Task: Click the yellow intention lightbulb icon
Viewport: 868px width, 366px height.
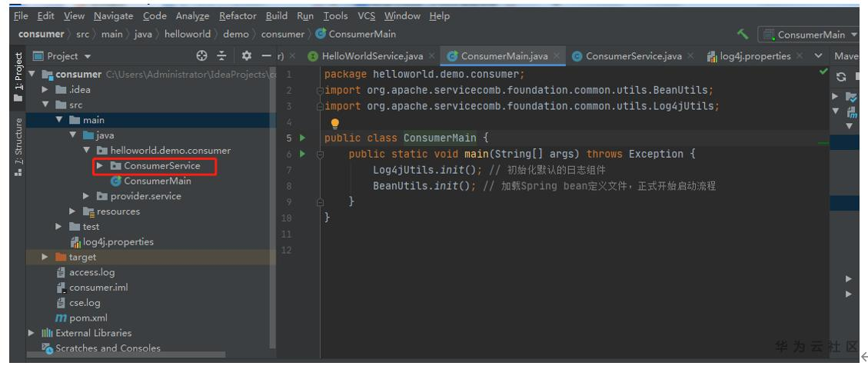Action: [334, 124]
